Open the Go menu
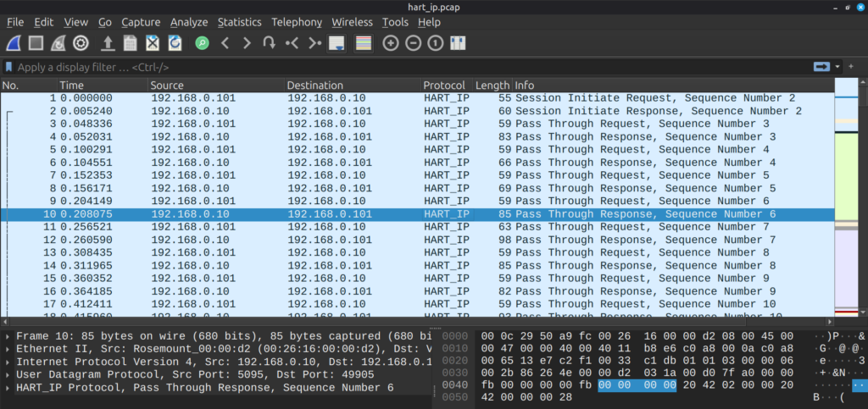The image size is (868, 409). pos(105,22)
